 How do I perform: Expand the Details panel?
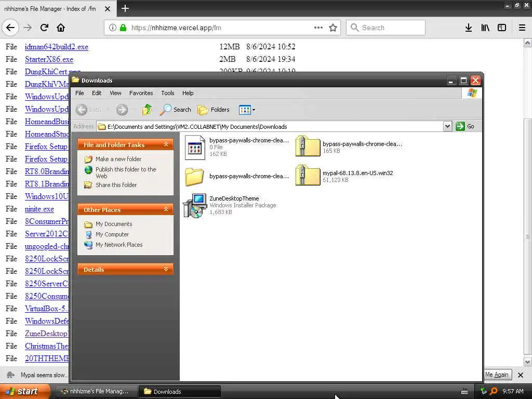point(166,269)
